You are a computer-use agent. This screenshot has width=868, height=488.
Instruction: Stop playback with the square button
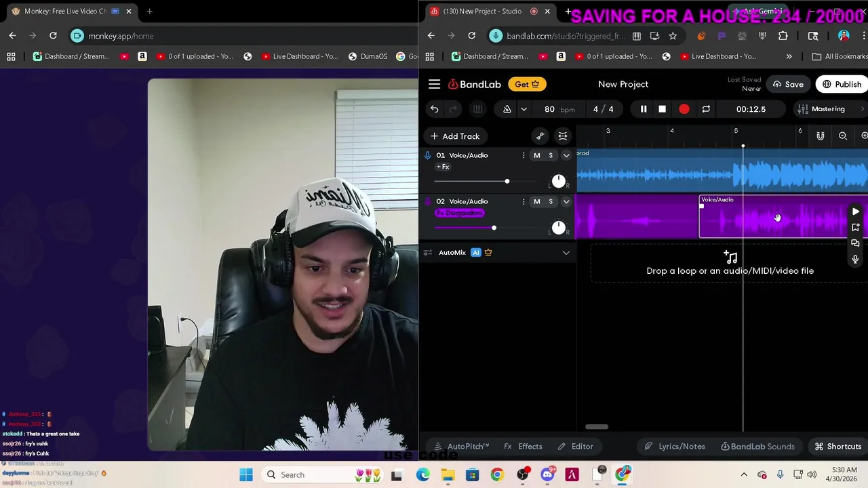pos(662,109)
